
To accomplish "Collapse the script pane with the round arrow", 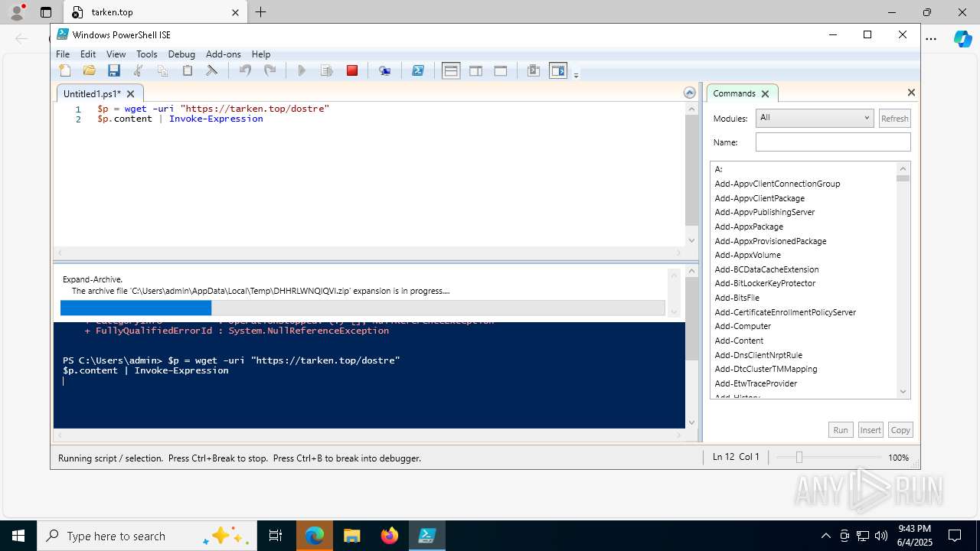I will [690, 93].
